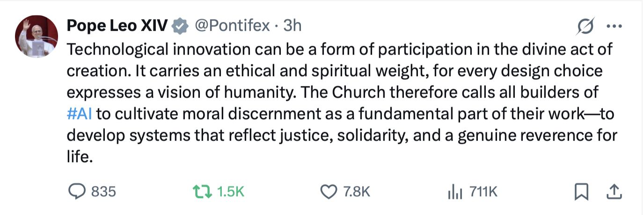Screen dimensions: 644x215
Task: Like the post with the heart
Action: tap(329, 191)
